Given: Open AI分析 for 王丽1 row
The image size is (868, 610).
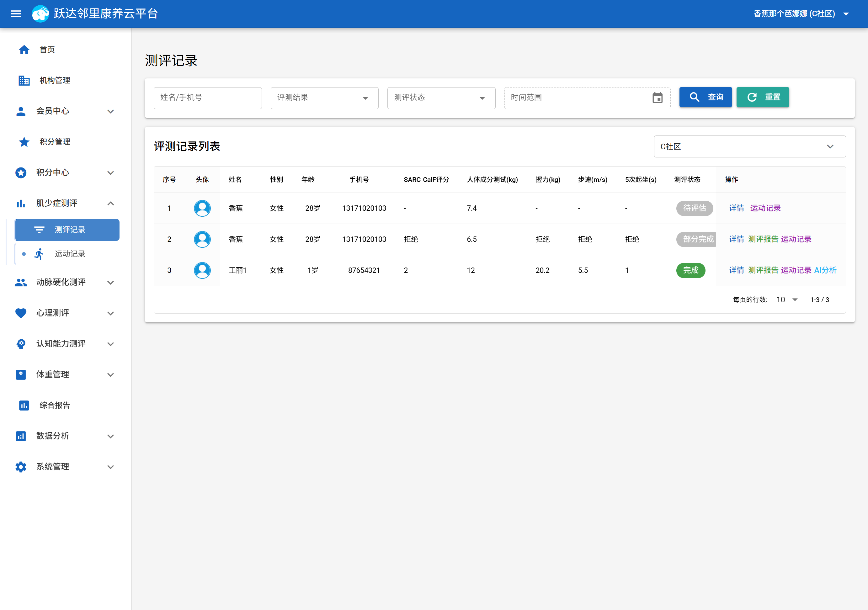Looking at the screenshot, I should pos(825,270).
